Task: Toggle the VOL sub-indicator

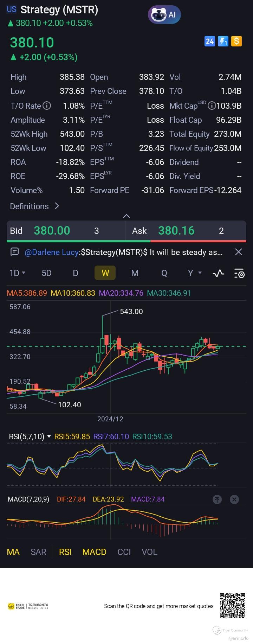Action: [x=149, y=552]
